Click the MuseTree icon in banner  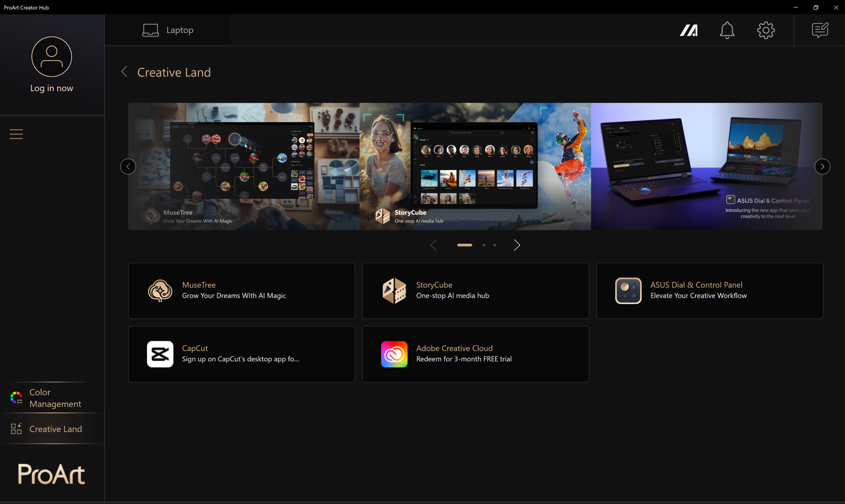pyautogui.click(x=151, y=216)
